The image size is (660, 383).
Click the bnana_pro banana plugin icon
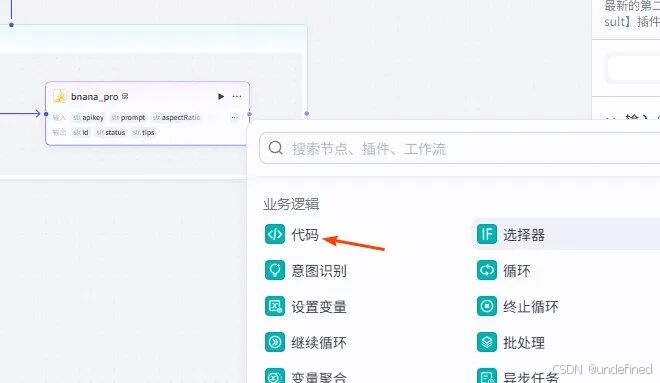[60, 96]
